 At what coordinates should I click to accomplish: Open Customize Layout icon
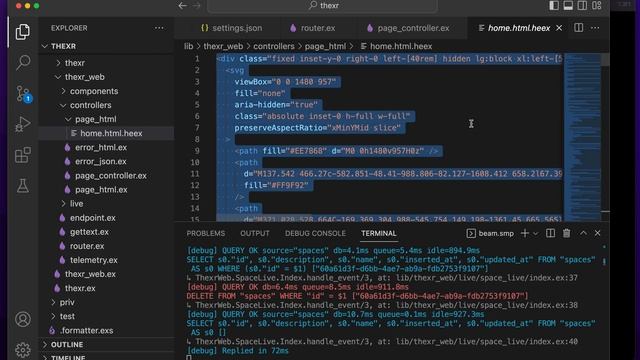tap(597, 6)
